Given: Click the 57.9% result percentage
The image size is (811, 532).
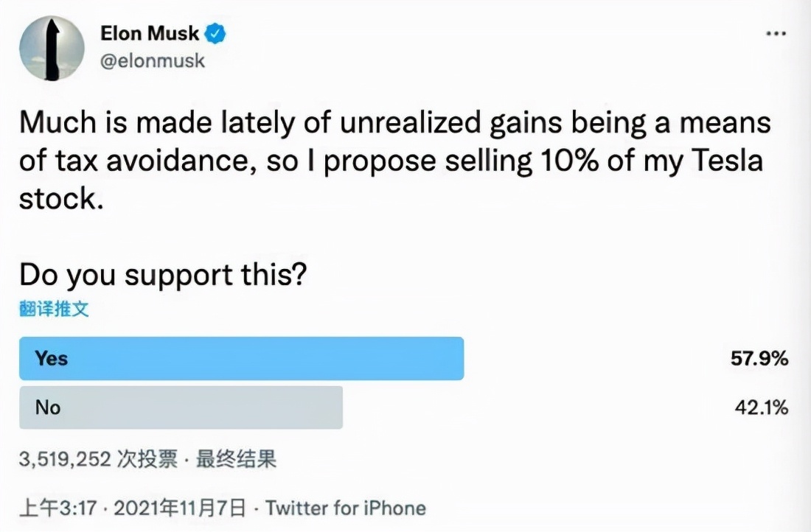Looking at the screenshot, I should 759,358.
